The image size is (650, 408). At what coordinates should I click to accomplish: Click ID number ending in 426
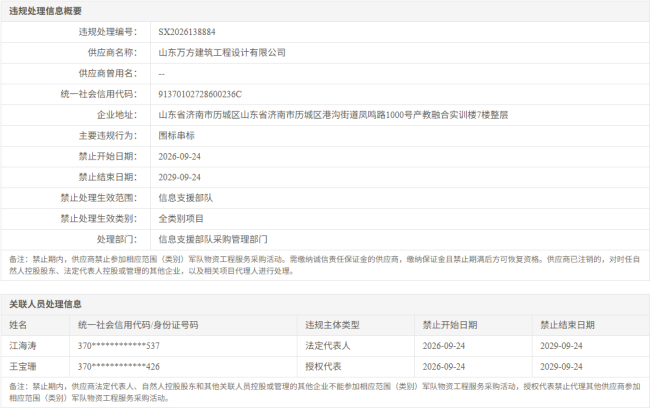pyautogui.click(x=119, y=367)
